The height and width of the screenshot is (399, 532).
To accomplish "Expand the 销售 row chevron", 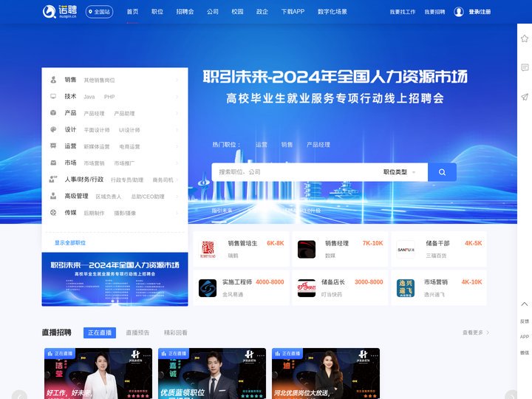I will coord(177,80).
